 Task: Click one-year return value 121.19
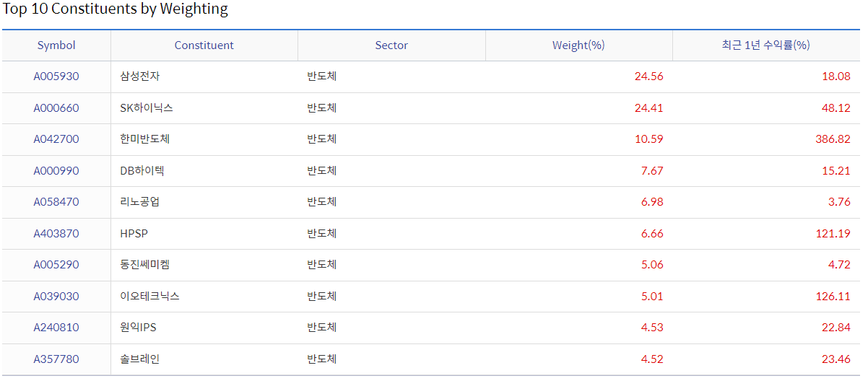click(833, 234)
